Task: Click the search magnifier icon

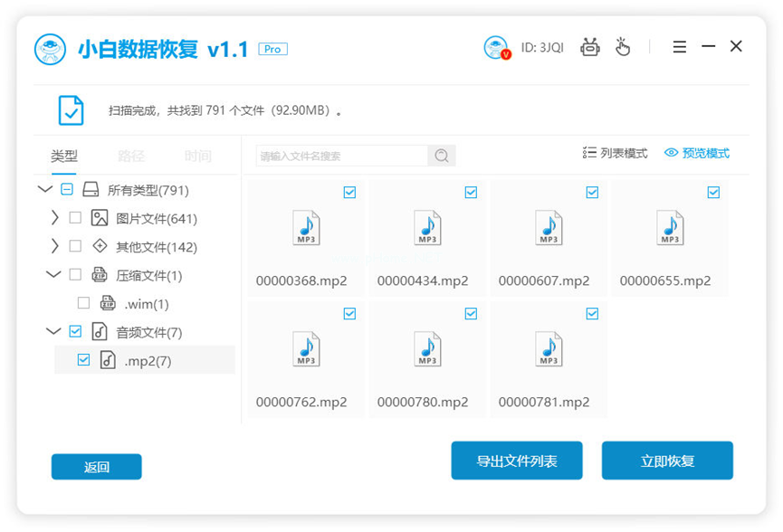Action: (x=442, y=156)
